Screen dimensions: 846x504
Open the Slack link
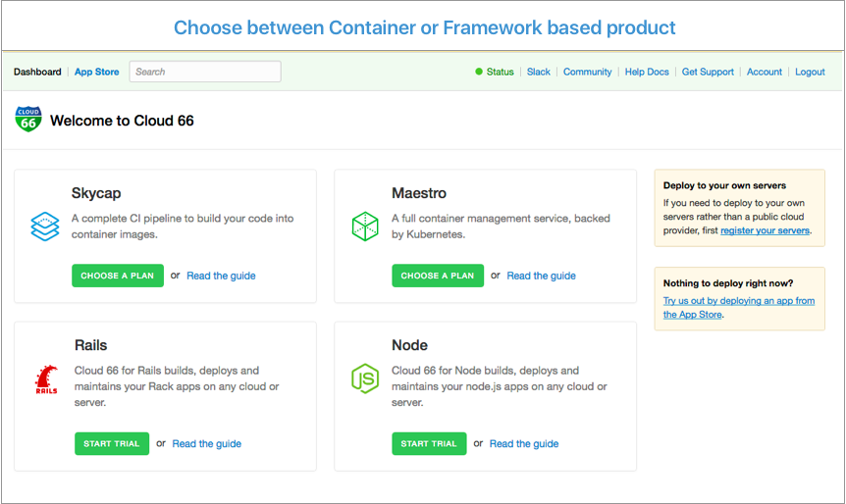pos(539,72)
